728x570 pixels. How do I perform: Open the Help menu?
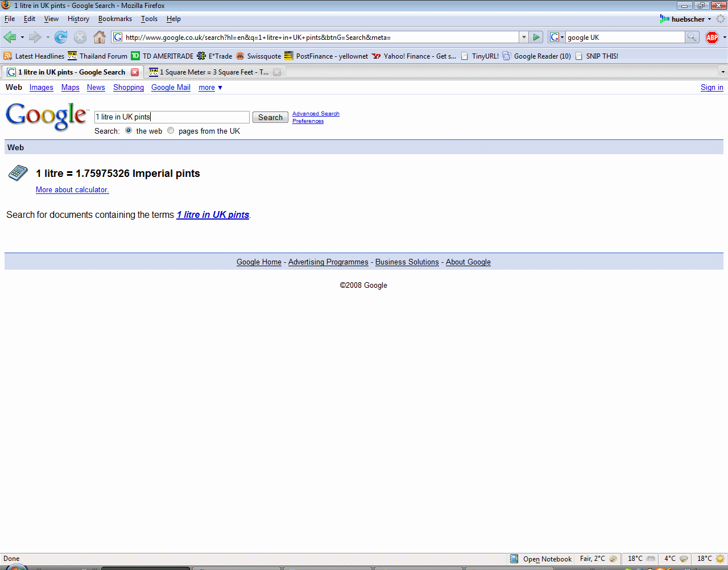(x=173, y=19)
